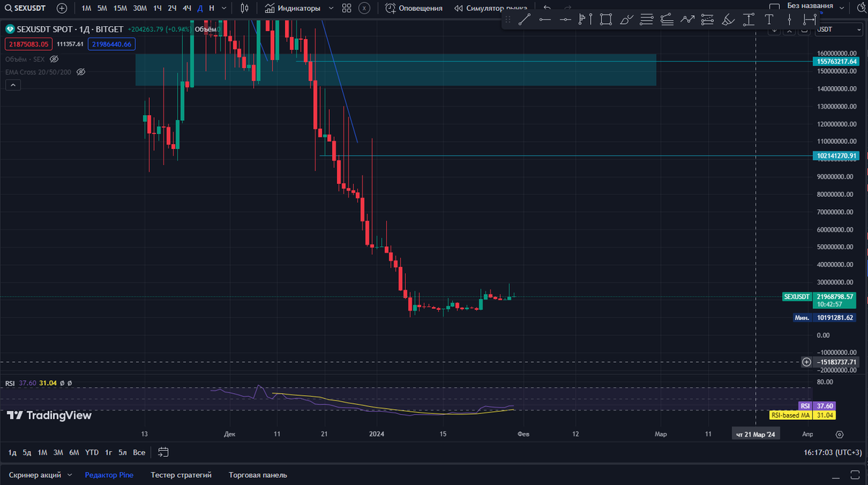
Task: Select the brush drawing tool
Action: point(626,20)
